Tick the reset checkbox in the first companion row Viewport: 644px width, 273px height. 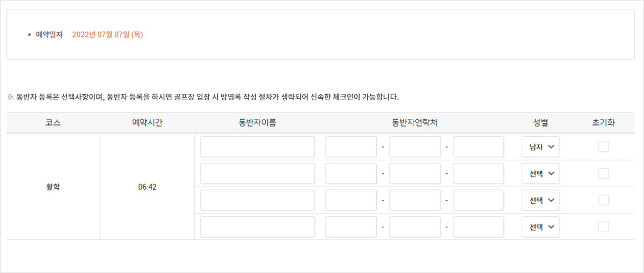(x=603, y=147)
